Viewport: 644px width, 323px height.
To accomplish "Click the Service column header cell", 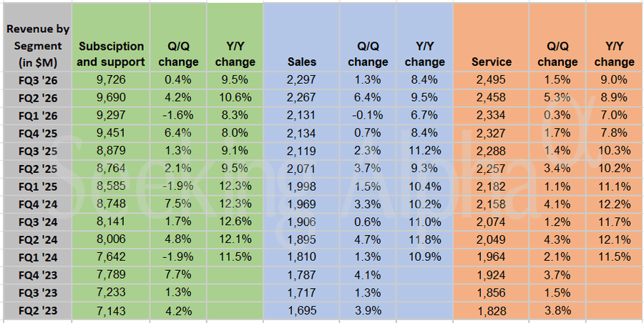I will [491, 62].
